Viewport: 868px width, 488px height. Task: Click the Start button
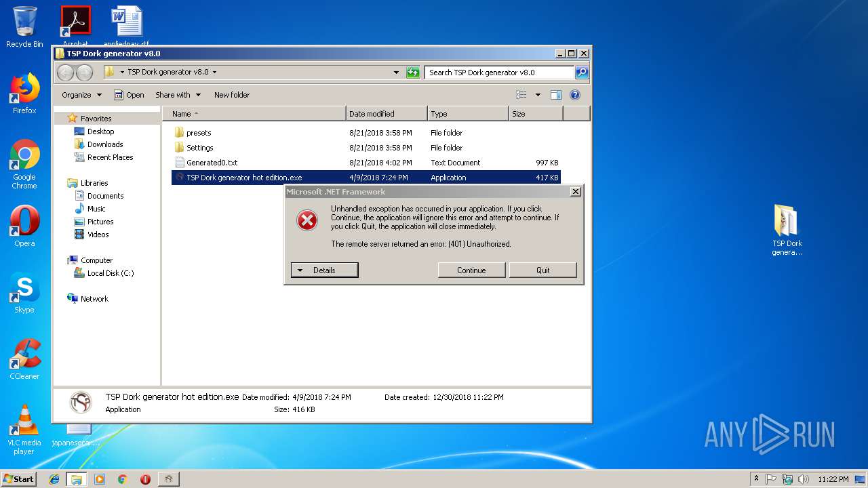tap(19, 479)
